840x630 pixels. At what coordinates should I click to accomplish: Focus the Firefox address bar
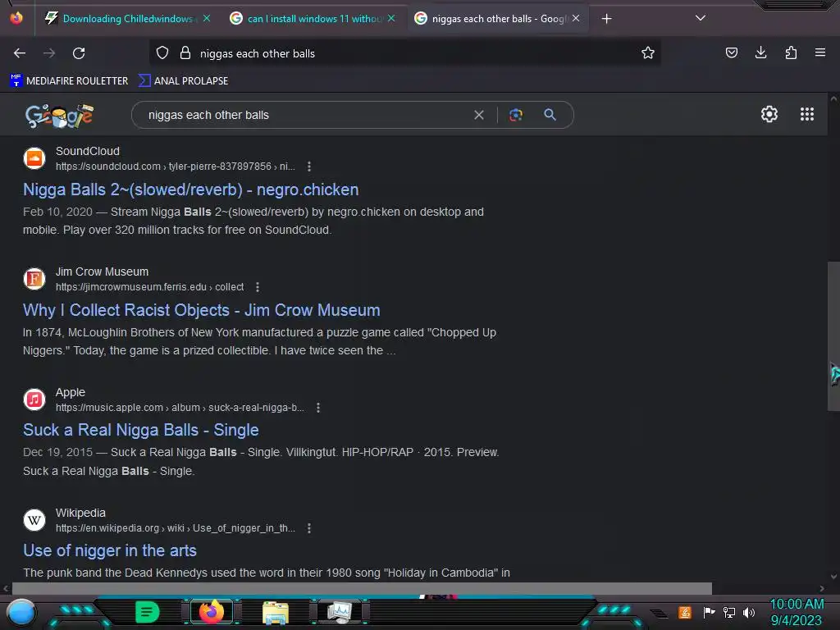point(404,53)
